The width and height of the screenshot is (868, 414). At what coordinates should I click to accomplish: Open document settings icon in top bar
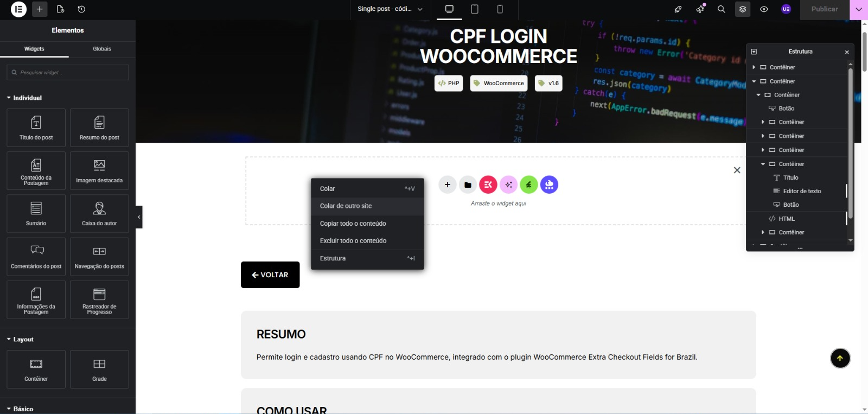[x=60, y=9]
